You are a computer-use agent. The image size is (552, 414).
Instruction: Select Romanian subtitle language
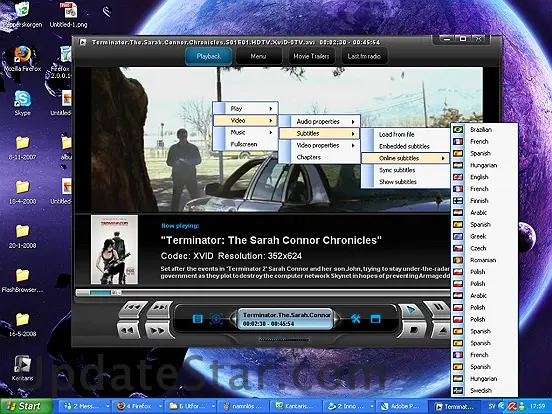(484, 260)
